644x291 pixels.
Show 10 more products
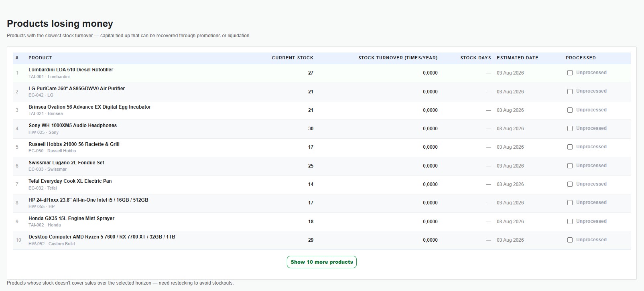coord(322,262)
